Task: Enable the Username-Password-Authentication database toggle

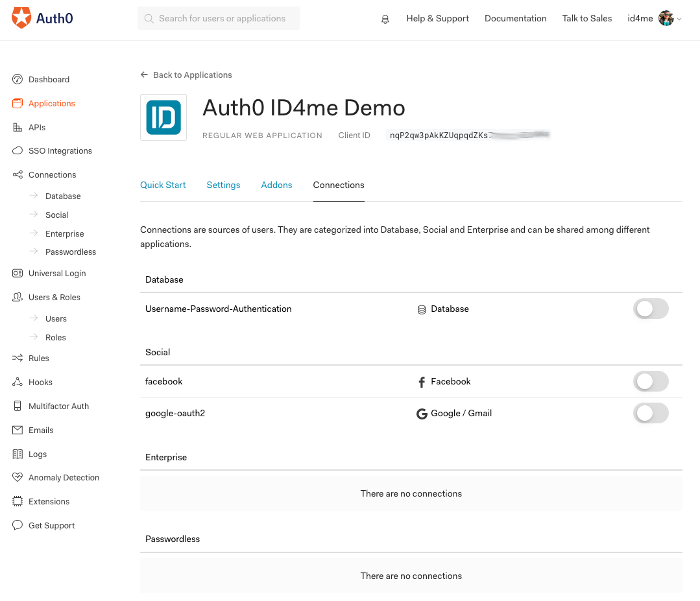Action: [651, 309]
